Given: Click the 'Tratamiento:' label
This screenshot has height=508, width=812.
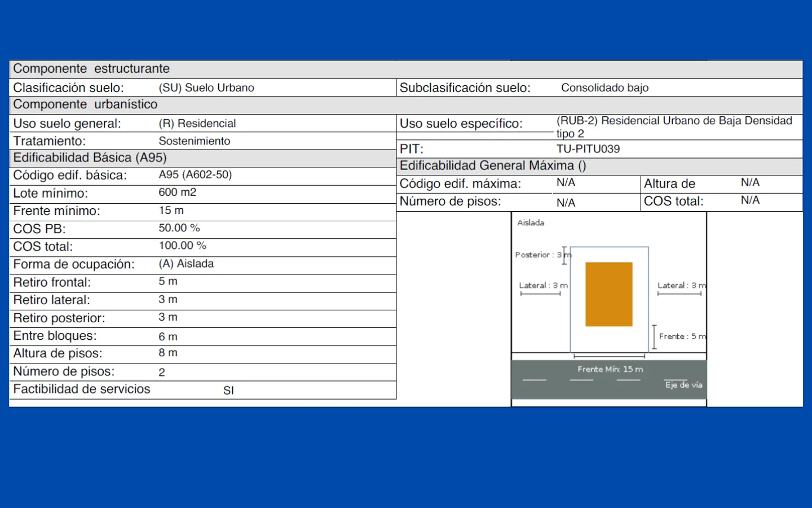Looking at the screenshot, I should [50, 141].
